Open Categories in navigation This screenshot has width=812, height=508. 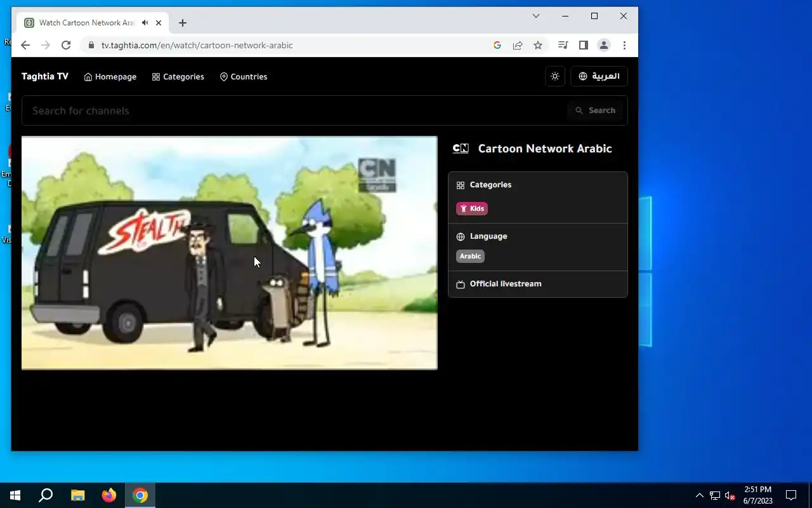[x=178, y=77]
